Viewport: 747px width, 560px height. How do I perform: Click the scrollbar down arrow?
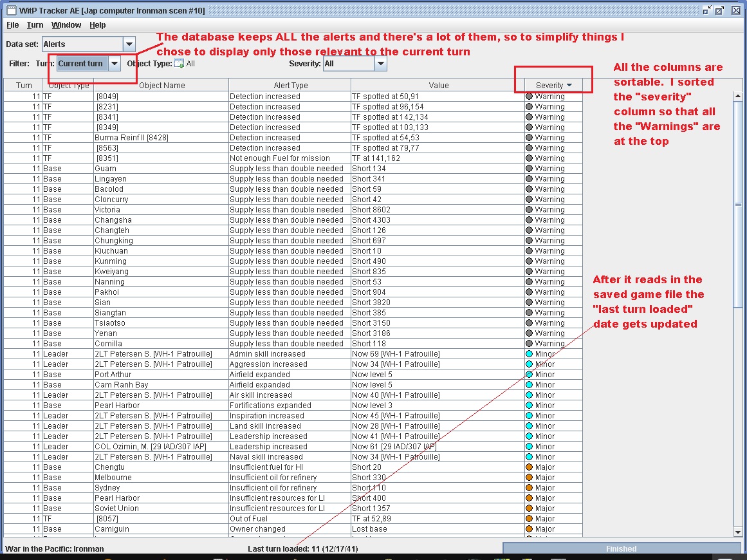click(x=737, y=532)
